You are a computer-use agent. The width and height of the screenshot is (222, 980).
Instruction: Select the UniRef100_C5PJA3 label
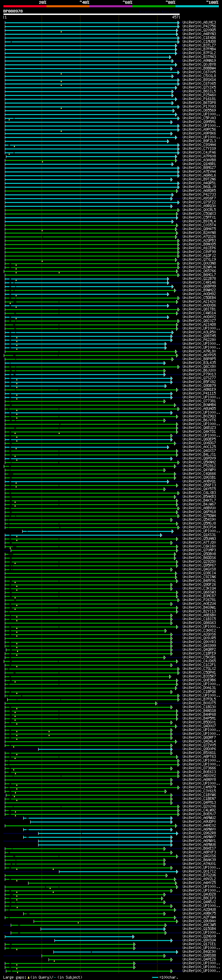pos(199,118)
